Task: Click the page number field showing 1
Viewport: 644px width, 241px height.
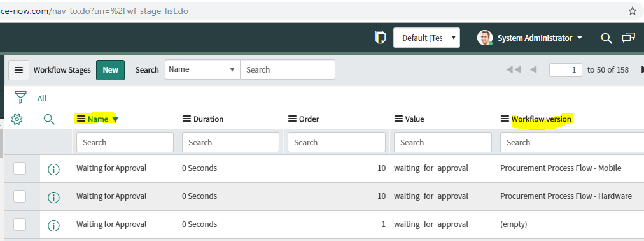Action: click(x=566, y=70)
